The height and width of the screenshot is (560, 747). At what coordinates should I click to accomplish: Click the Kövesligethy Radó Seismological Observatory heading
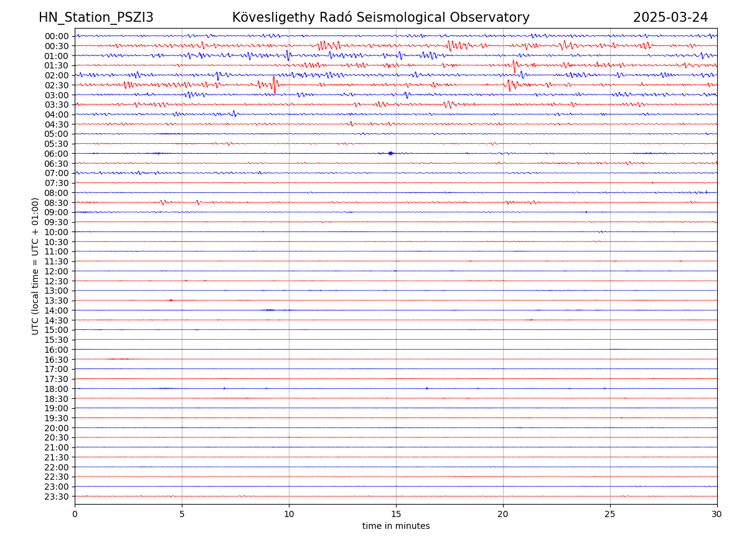pyautogui.click(x=380, y=17)
